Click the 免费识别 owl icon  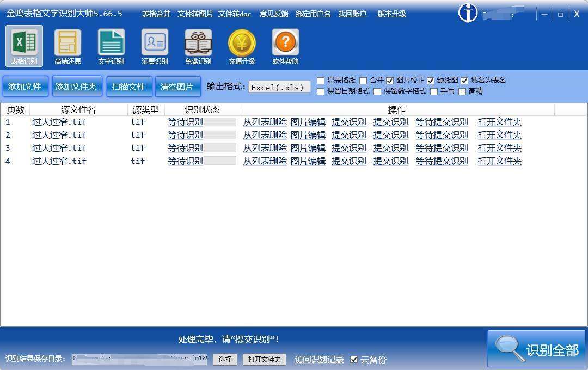pos(198,46)
